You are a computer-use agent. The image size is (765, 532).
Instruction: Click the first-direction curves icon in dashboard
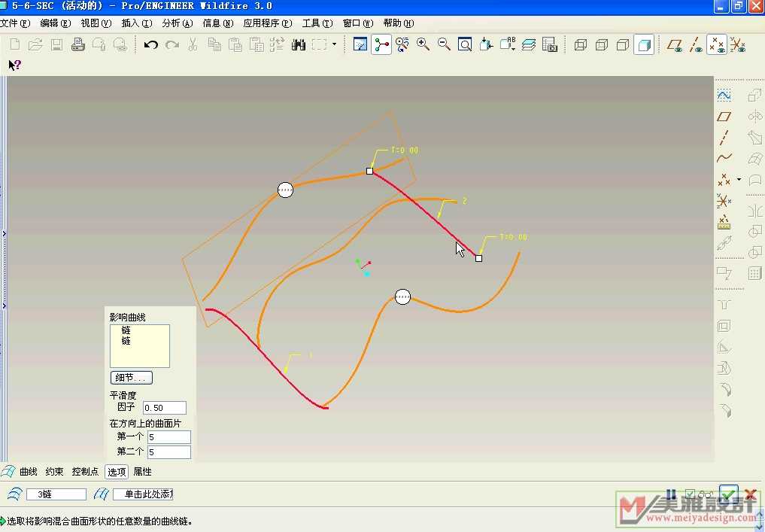[14, 494]
